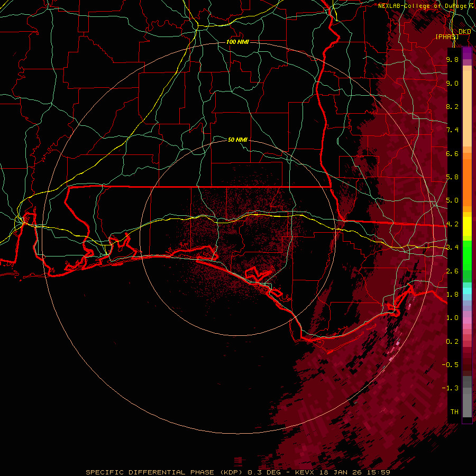Click the 9.0 value on the color scale
The width and height of the screenshot is (476, 476).
[x=452, y=83]
